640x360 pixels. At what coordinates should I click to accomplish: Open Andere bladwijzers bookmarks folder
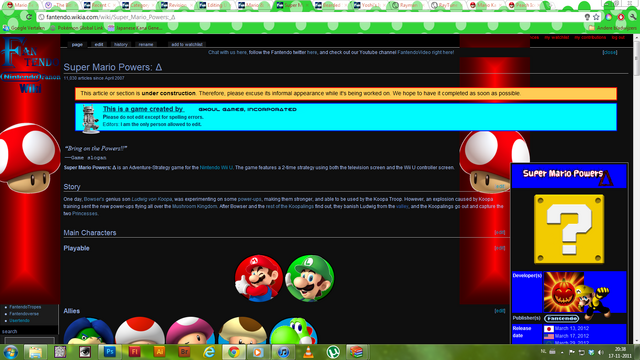click(x=612, y=28)
